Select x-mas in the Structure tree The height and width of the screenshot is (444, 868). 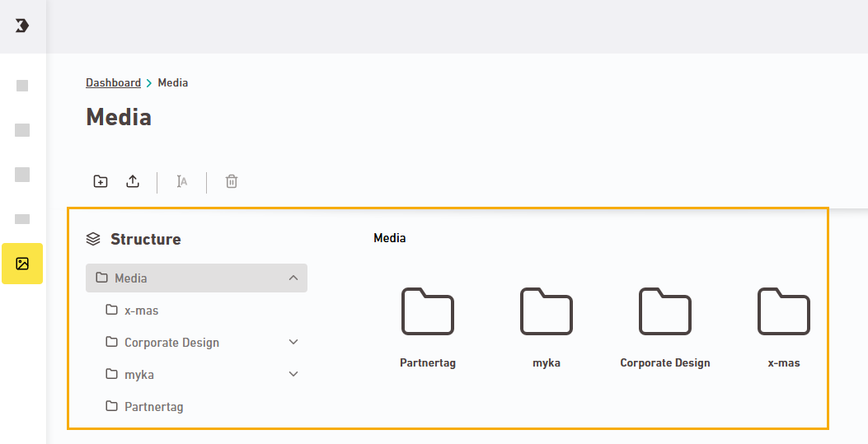tap(141, 311)
